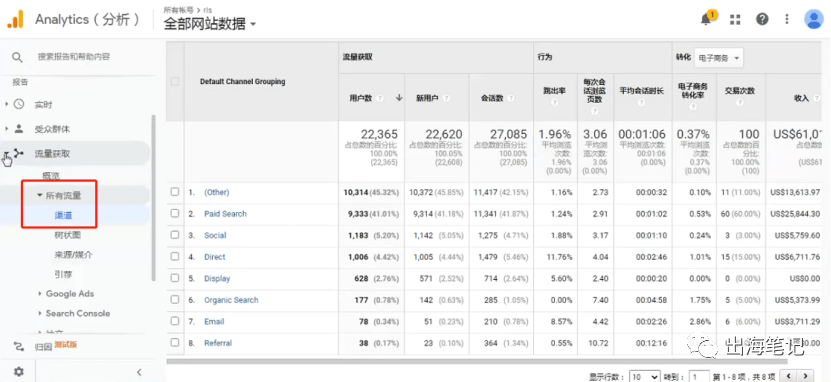Click the 受众群体 person icon

click(x=19, y=129)
